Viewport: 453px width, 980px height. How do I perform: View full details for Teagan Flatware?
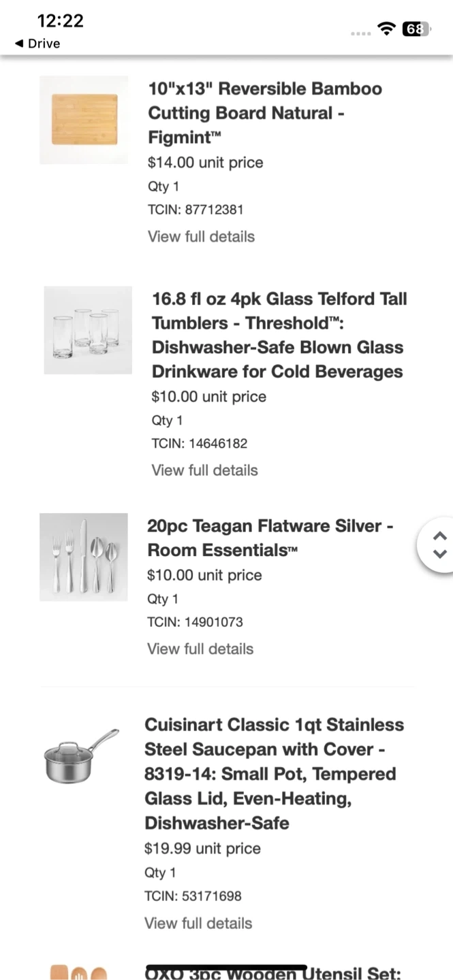pyautogui.click(x=200, y=649)
